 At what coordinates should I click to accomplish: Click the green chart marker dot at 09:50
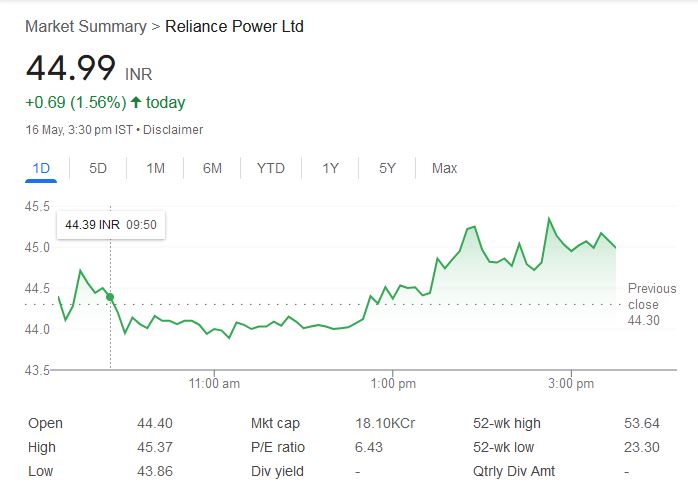click(x=110, y=297)
